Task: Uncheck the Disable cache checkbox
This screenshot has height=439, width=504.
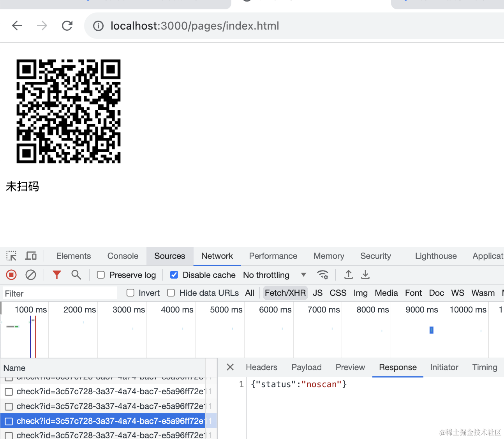Action: pos(174,275)
